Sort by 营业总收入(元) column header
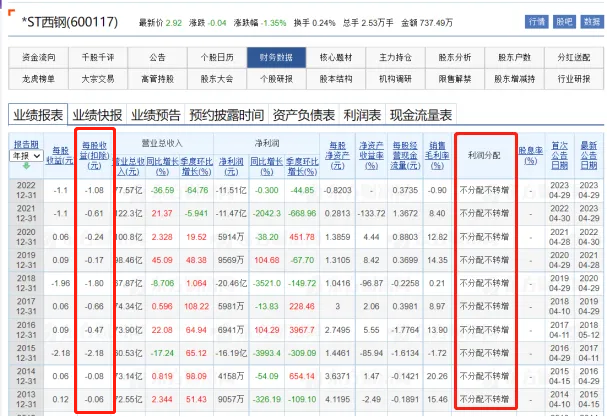The image size is (607, 417). pyautogui.click(x=129, y=166)
